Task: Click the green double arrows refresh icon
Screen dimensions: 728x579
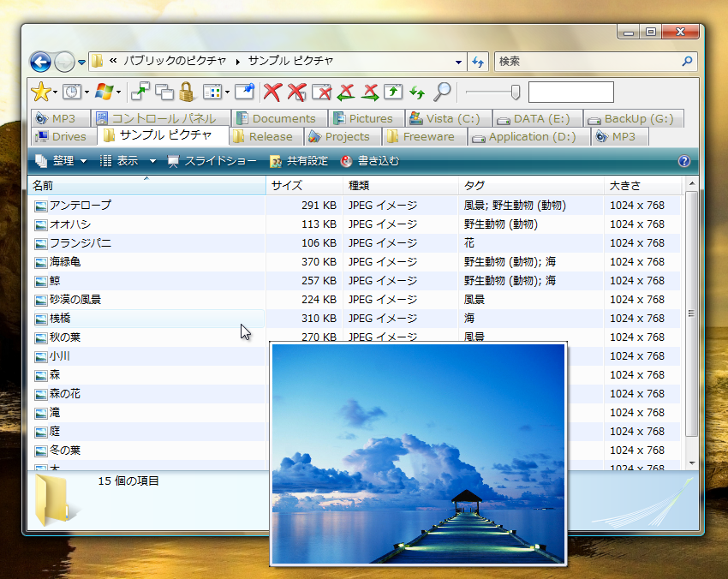Action: click(417, 93)
